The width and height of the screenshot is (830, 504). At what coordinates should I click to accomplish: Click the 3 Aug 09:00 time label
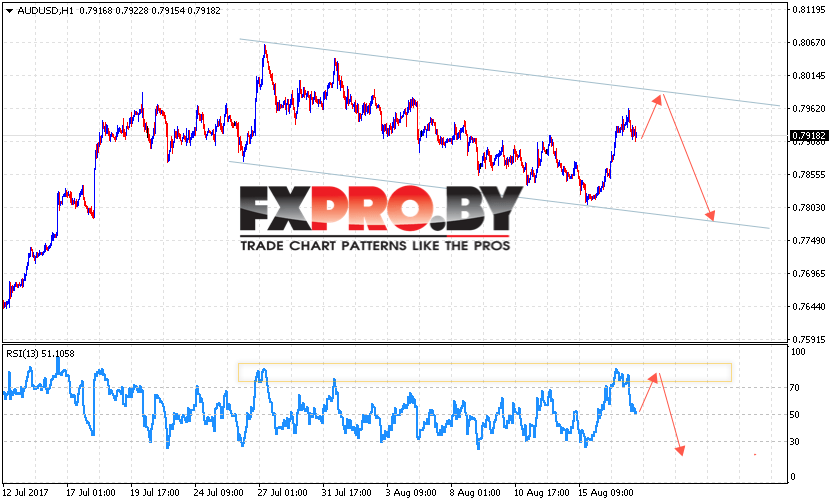coord(411,493)
